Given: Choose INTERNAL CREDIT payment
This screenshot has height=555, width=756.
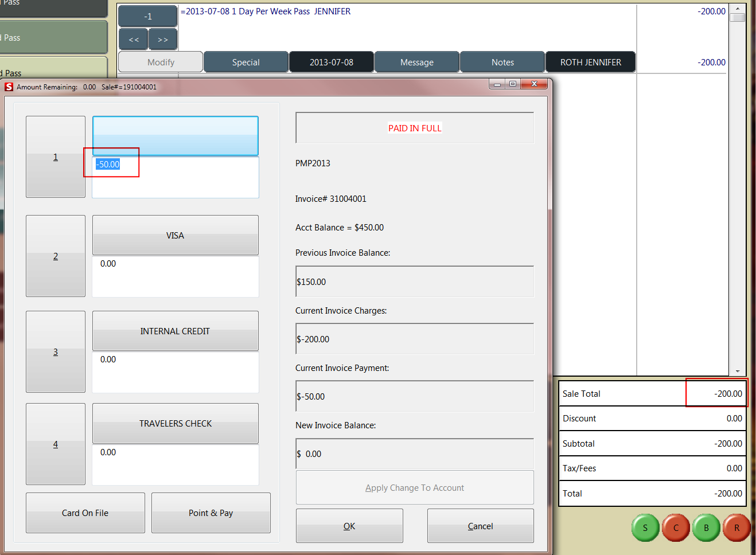Looking at the screenshot, I should 175,331.
